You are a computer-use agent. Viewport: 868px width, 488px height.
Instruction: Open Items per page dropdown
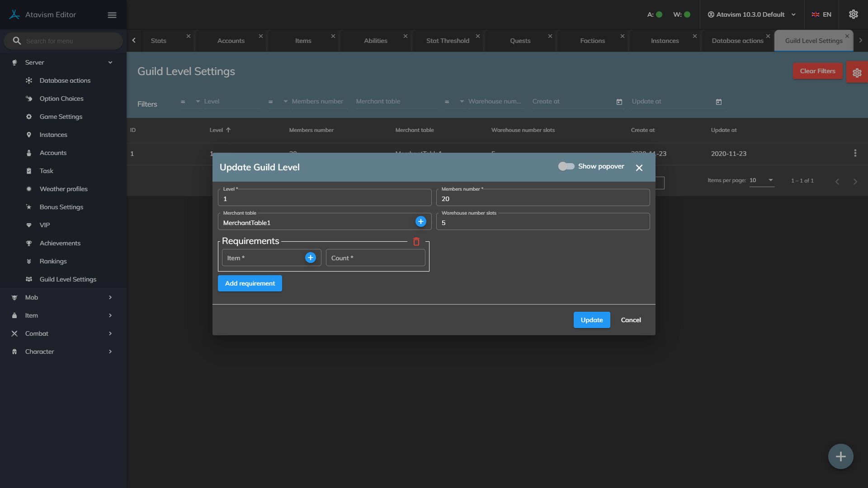click(x=762, y=180)
